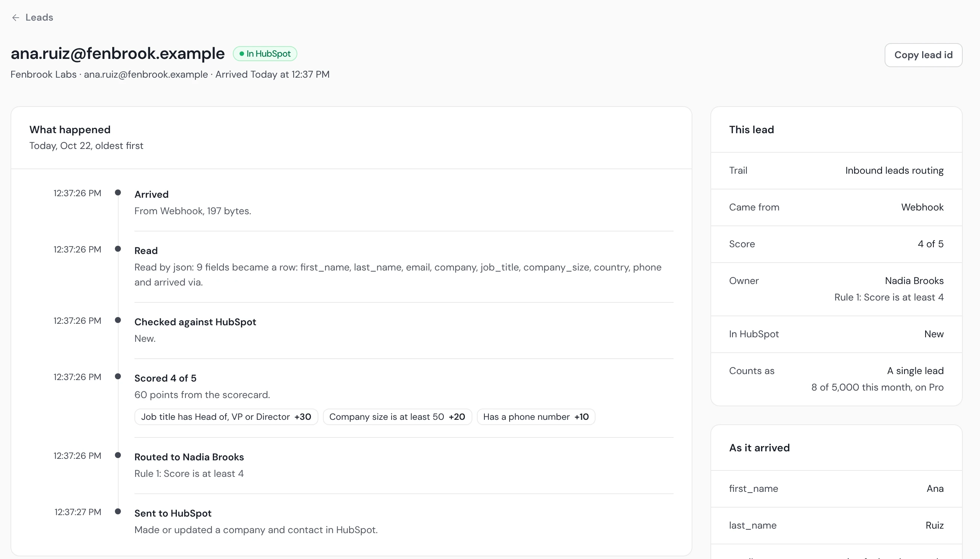Go back to the Leads list
The width and height of the screenshot is (980, 559).
[32, 17]
